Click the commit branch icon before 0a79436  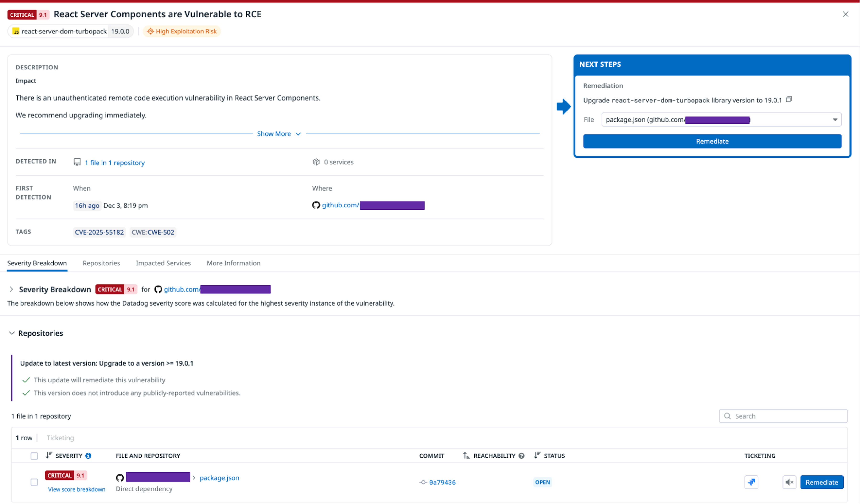tap(423, 482)
